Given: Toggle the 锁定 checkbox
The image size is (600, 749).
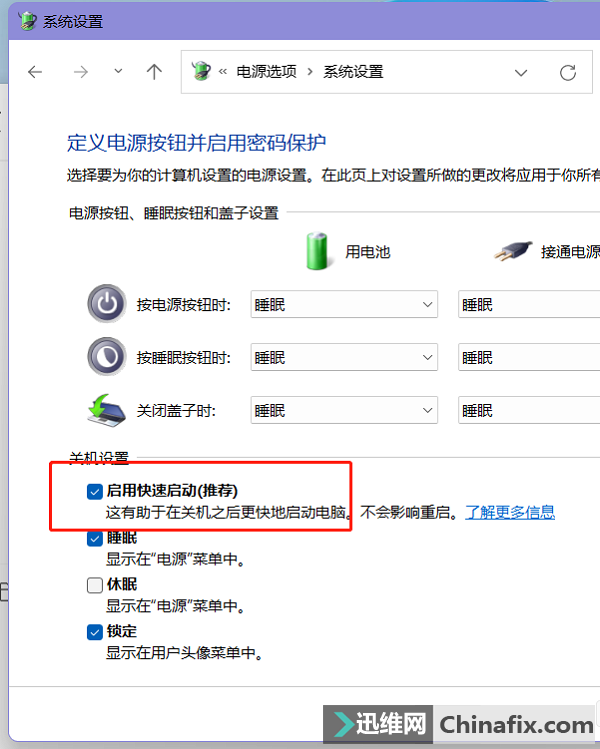Looking at the screenshot, I should coord(95,632).
